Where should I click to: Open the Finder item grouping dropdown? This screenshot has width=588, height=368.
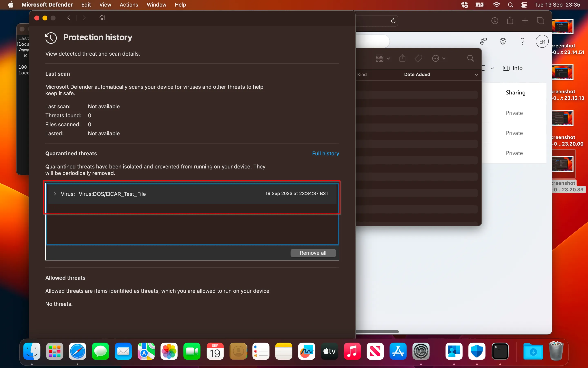(x=383, y=58)
